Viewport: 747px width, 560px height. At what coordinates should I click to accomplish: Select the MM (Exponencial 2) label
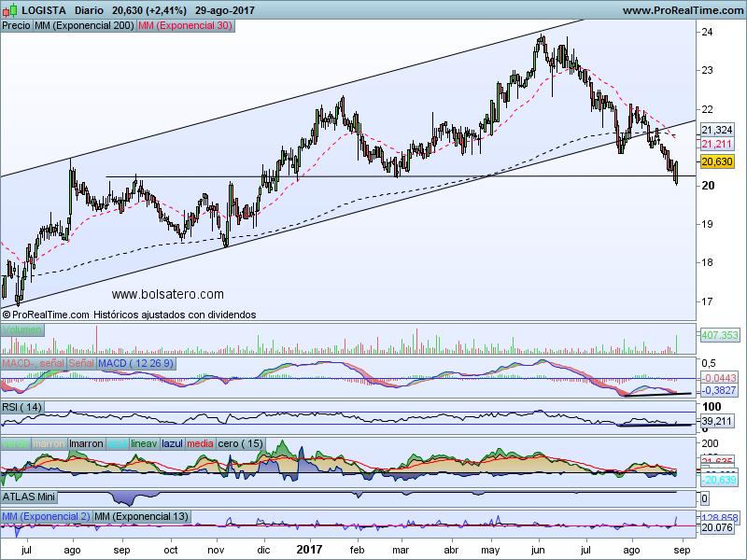pyautogui.click(x=46, y=516)
